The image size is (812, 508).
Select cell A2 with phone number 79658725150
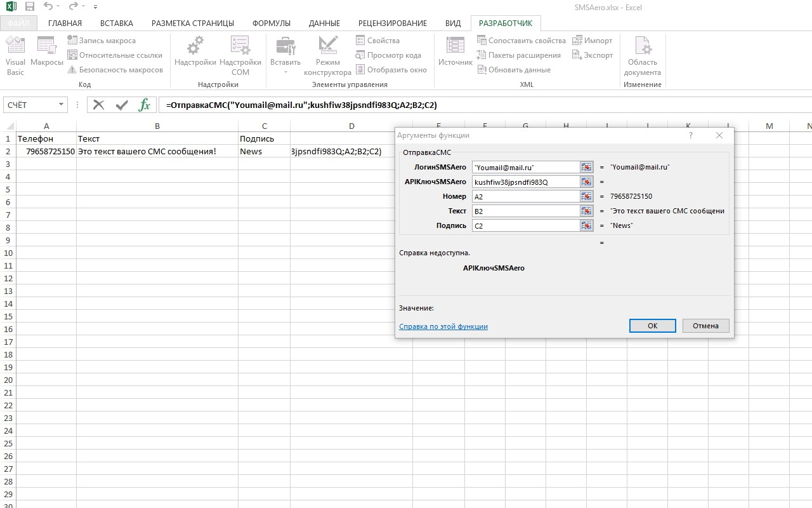pos(46,151)
